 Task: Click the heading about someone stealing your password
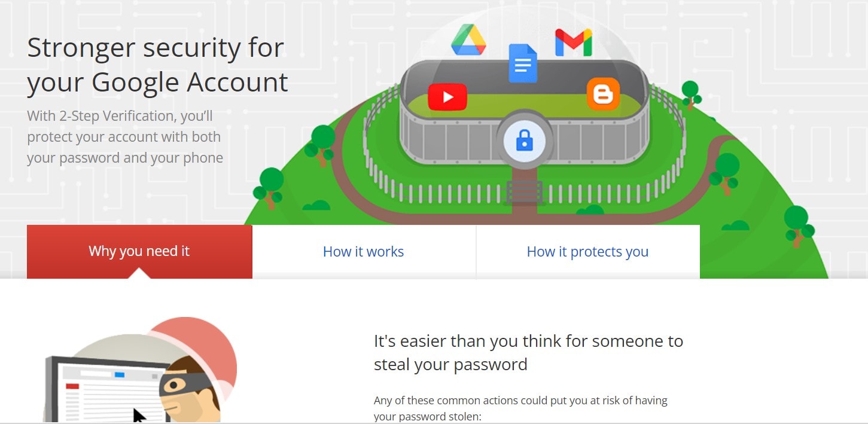point(528,353)
